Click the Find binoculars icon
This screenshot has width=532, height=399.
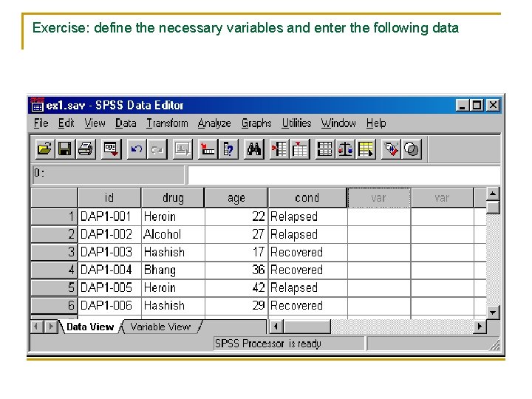[x=253, y=149]
